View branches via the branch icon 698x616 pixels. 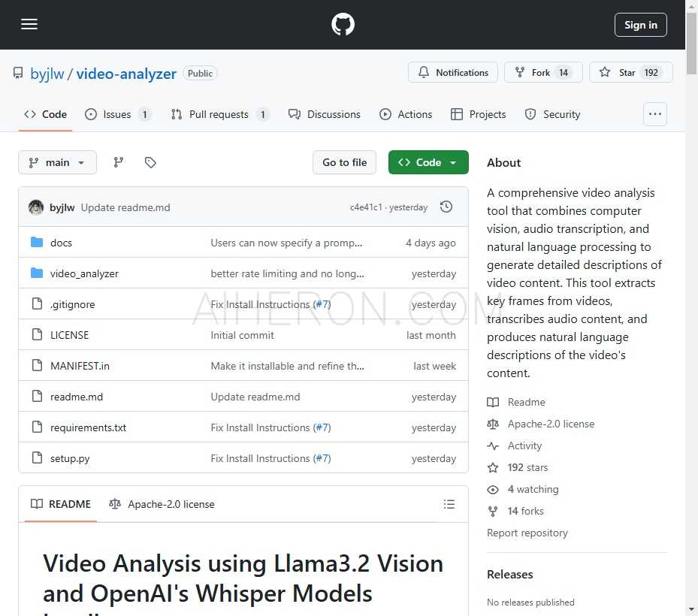click(119, 162)
